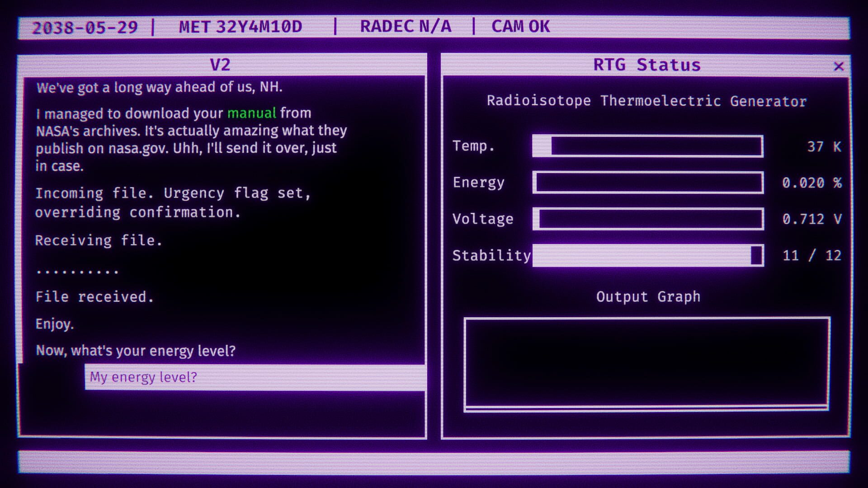The image size is (868, 488).
Task: Click the 37 K temperature reading
Action: [x=824, y=147]
